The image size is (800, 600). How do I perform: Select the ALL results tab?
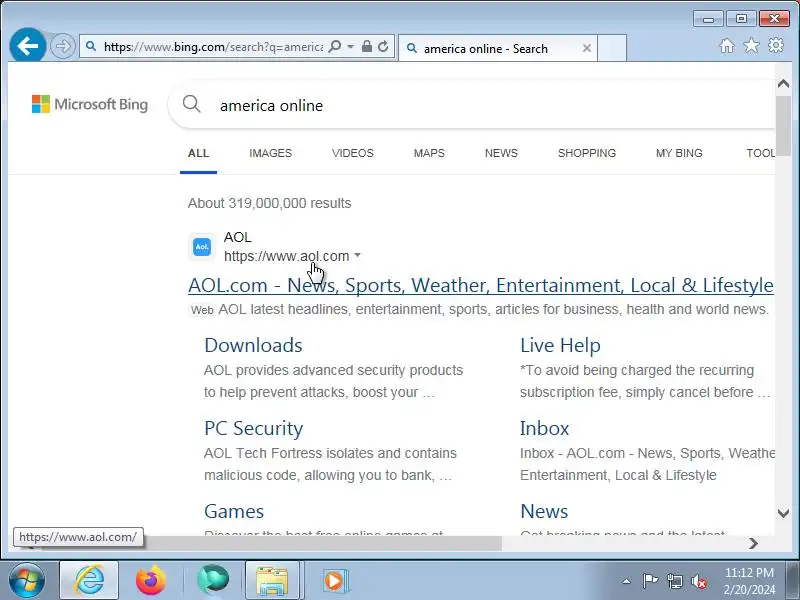[198, 153]
